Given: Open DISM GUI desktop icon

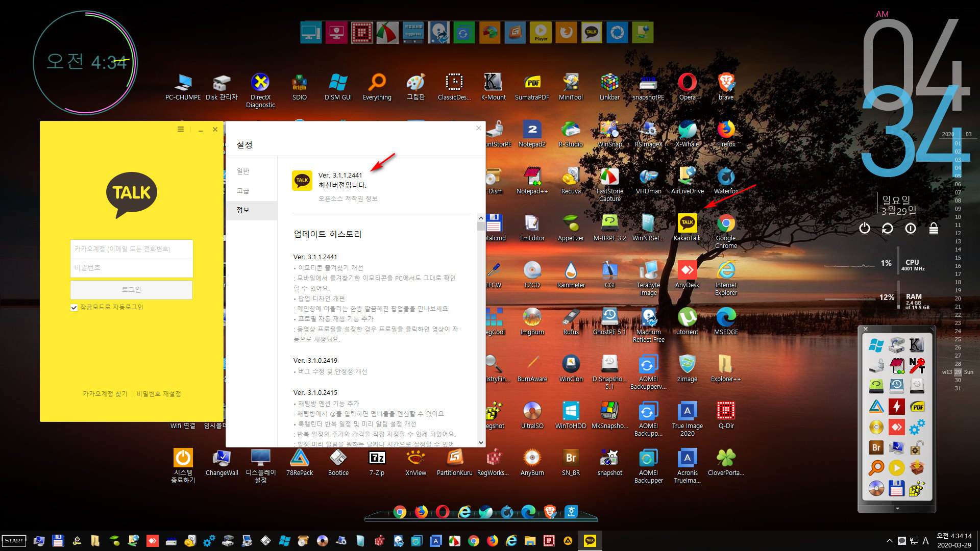Looking at the screenshot, I should pyautogui.click(x=338, y=87).
